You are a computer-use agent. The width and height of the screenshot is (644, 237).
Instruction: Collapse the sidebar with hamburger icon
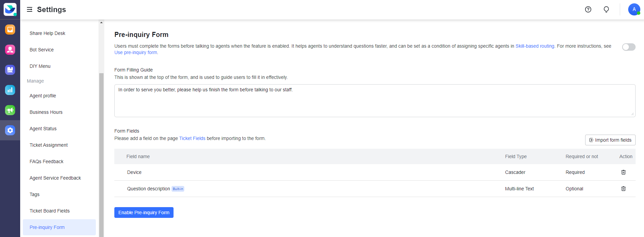[x=30, y=9]
